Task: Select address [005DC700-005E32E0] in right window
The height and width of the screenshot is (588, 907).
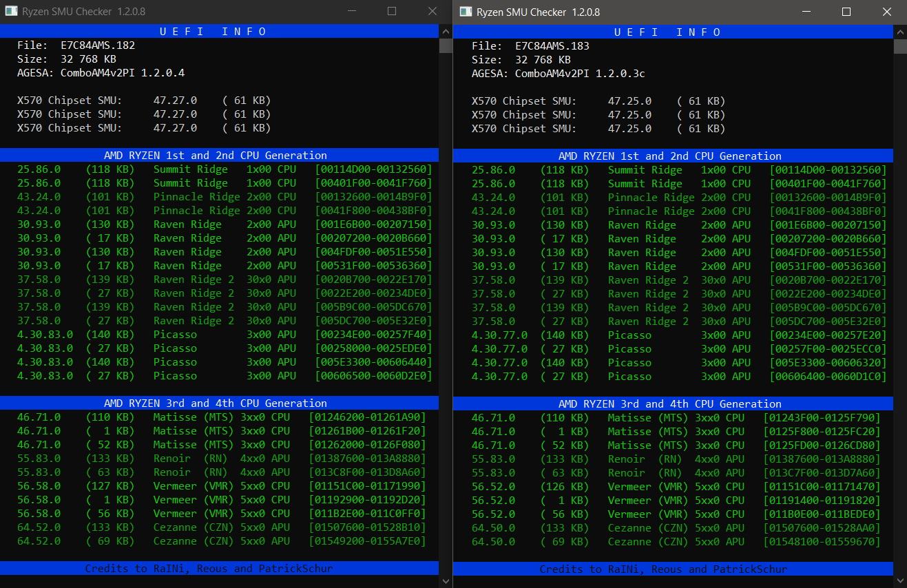Action: coord(828,322)
